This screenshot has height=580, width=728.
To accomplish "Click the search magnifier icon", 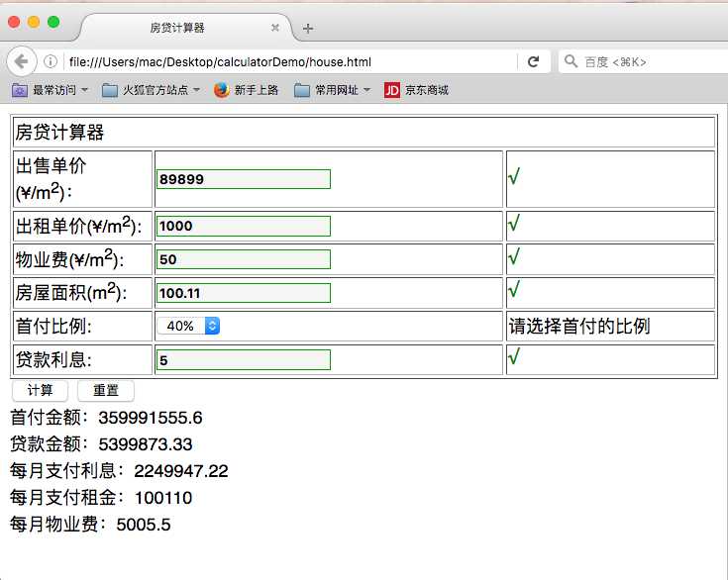I will pos(571,61).
